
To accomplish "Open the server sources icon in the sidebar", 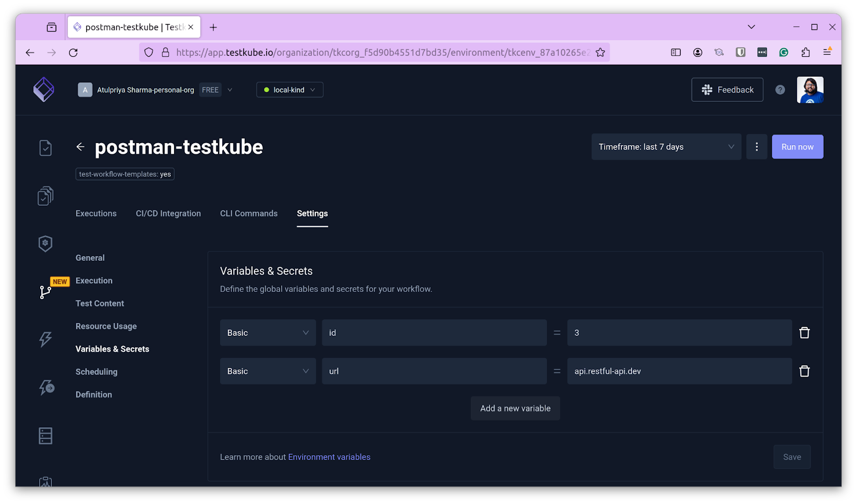I will [x=46, y=435].
